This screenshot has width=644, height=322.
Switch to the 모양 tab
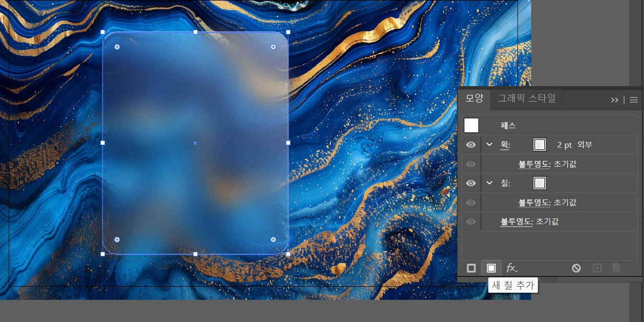(x=474, y=98)
